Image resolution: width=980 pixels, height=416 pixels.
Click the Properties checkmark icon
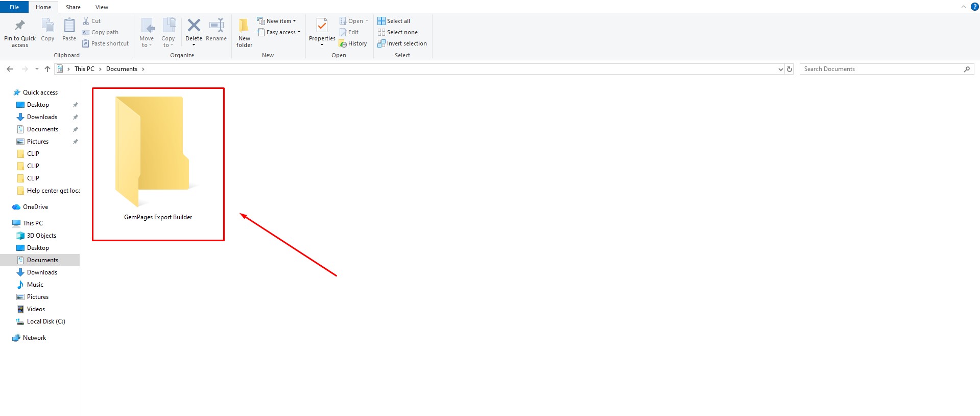[x=322, y=25]
